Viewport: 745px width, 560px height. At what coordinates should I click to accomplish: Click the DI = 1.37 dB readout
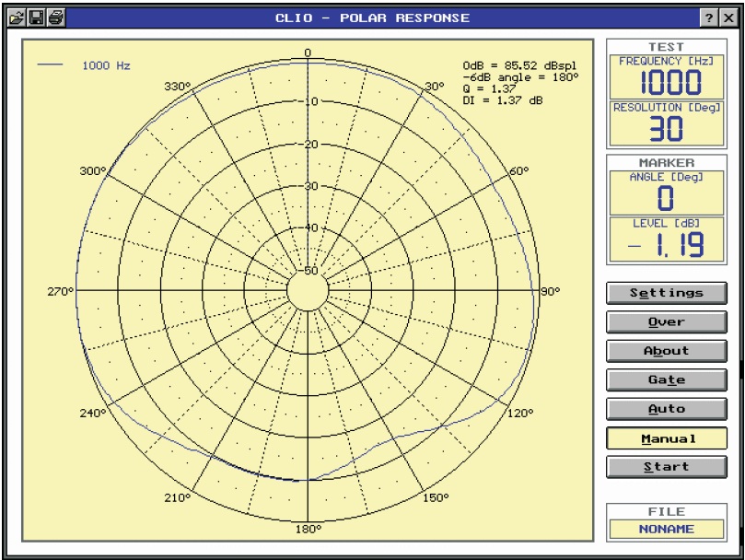[x=503, y=100]
